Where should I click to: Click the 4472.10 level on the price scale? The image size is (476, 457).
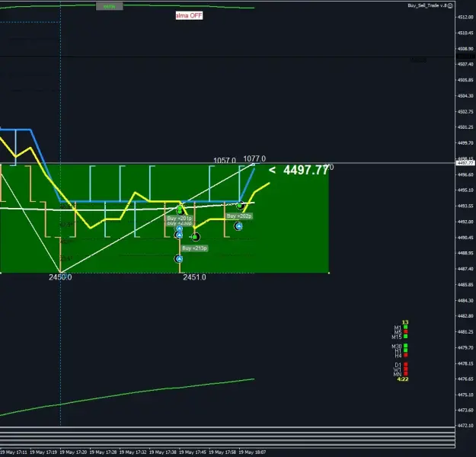pos(465,426)
